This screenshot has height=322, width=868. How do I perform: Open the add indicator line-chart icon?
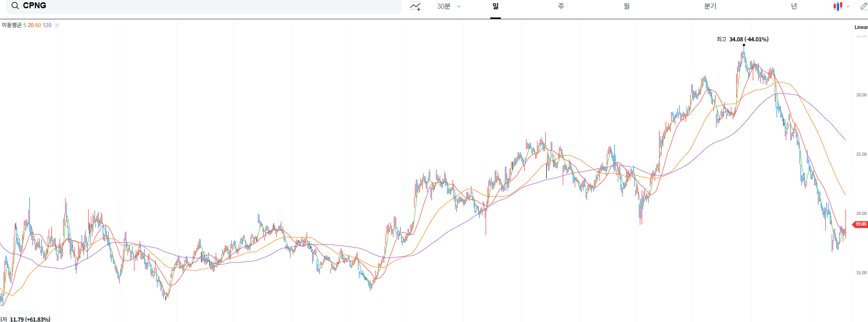415,6
